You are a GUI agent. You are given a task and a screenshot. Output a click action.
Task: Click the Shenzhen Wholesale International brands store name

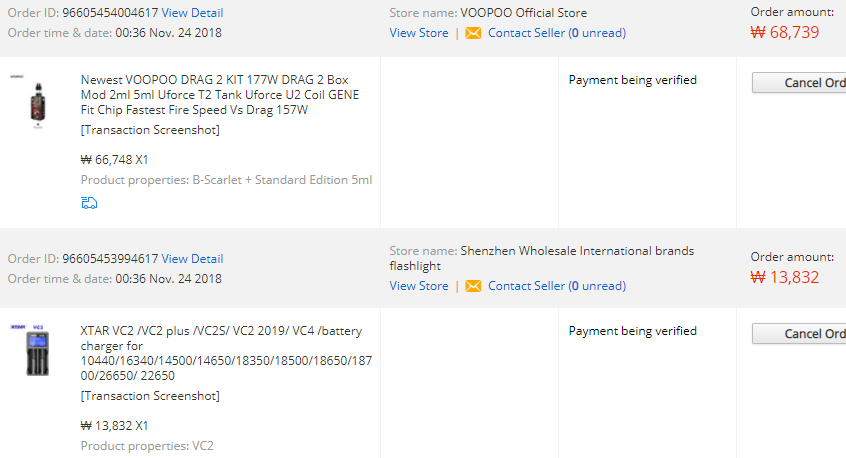click(x=576, y=251)
